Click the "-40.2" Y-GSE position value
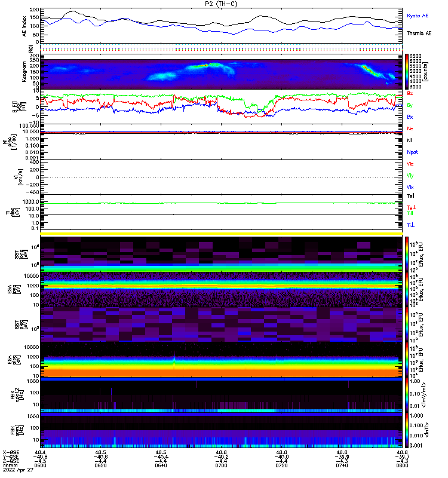This screenshot has height=478, width=448. 221,456
